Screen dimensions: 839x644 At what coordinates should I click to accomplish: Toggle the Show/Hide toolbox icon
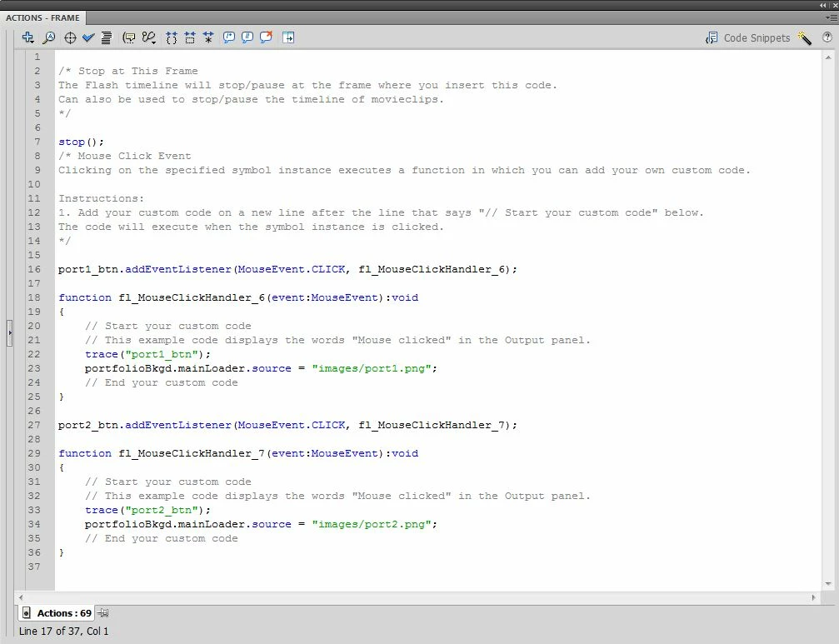288,37
